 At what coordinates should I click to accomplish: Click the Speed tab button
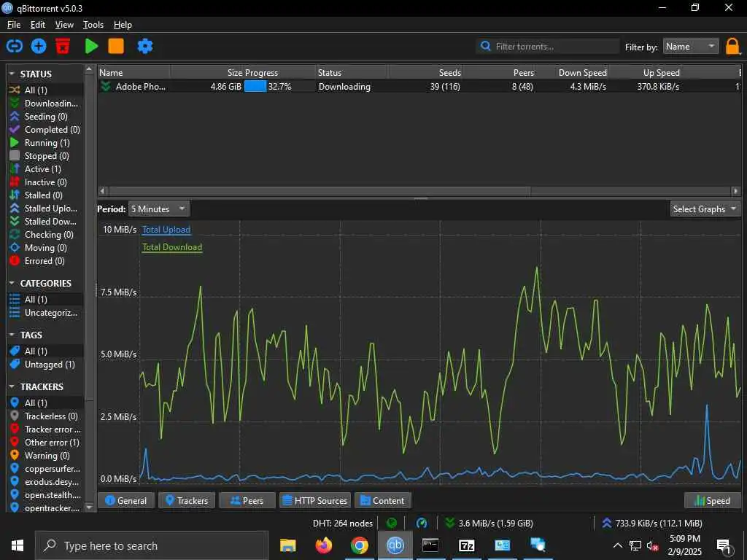713,500
